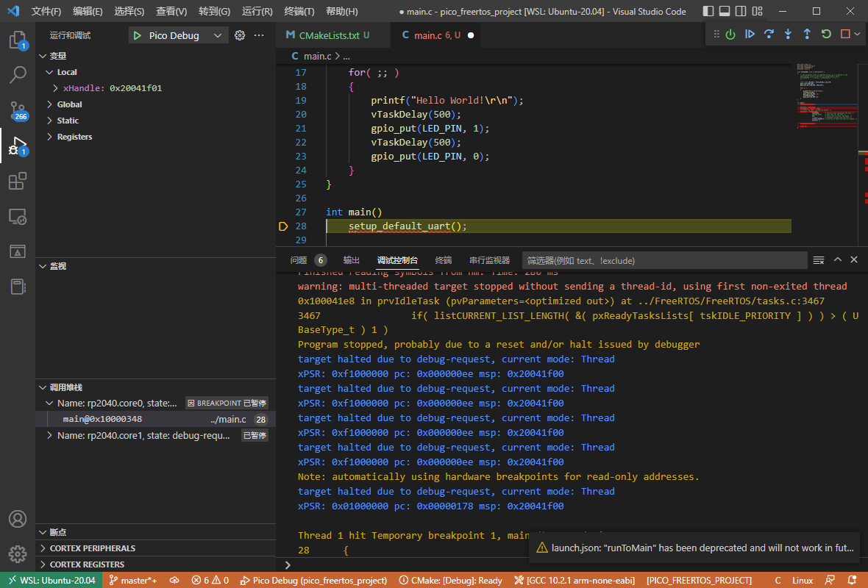This screenshot has height=588, width=868.
Task: Toggle primary side bar layout icon
Action: (x=708, y=11)
